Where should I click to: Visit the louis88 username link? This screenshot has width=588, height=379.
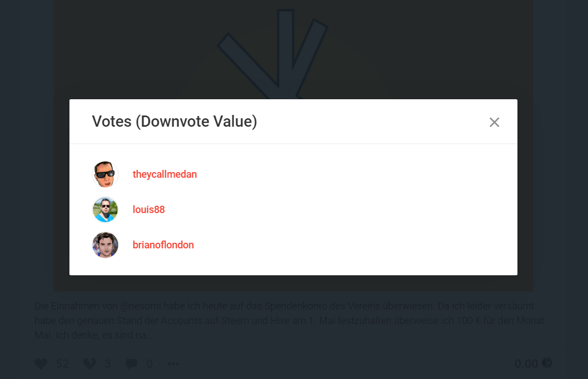(x=148, y=210)
